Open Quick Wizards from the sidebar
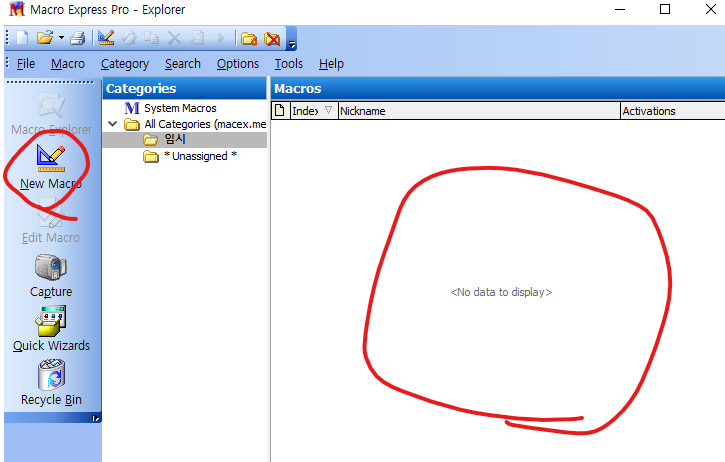Image resolution: width=725 pixels, height=462 pixels. click(x=51, y=329)
